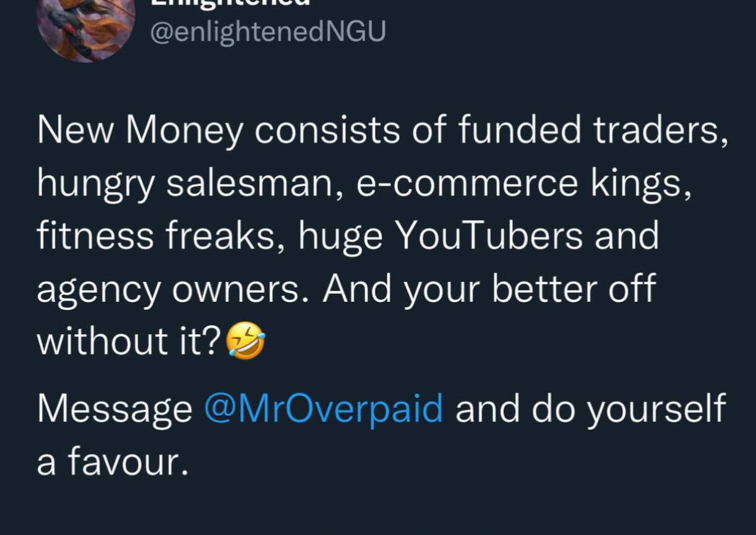Viewport: 756px width, 535px height.
Task: Click the rolling laughing emoji
Action: tap(246, 341)
